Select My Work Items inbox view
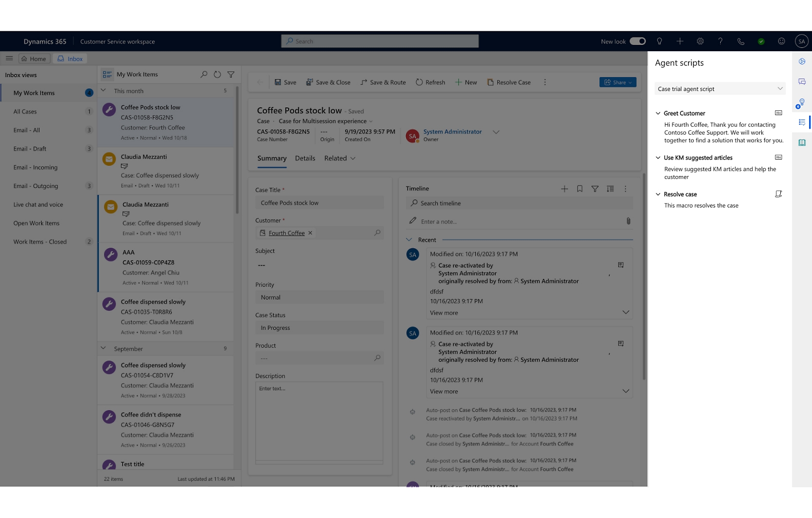Viewport: 812px width, 518px height. (48, 93)
